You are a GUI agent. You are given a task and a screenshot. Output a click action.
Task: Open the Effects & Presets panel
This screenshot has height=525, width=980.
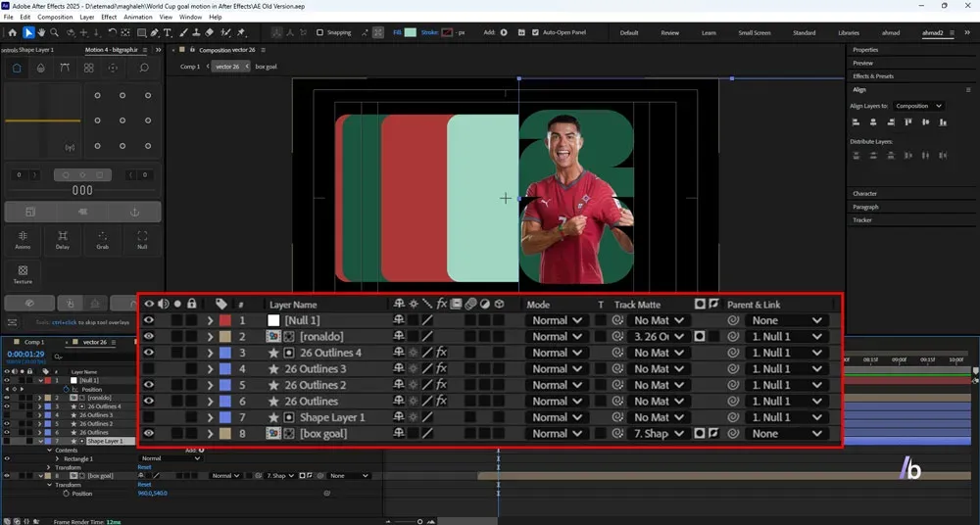click(x=873, y=76)
